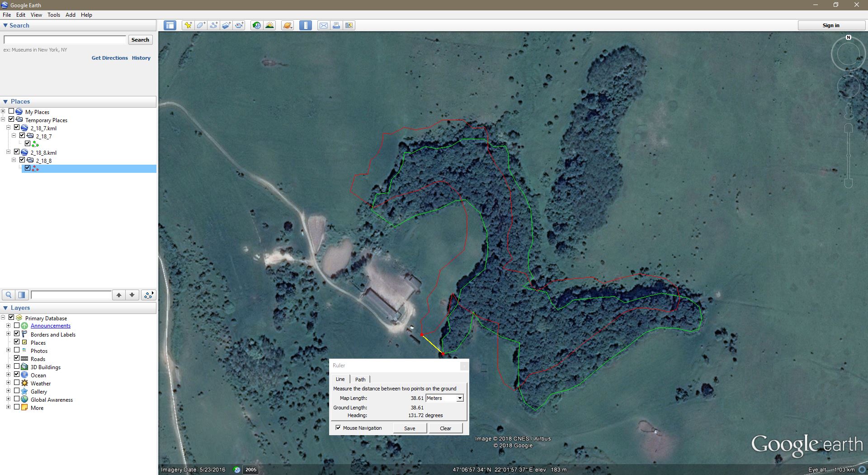The width and height of the screenshot is (868, 475).
Task: Disable Borders and Labels layer checkbox
Action: click(17, 333)
